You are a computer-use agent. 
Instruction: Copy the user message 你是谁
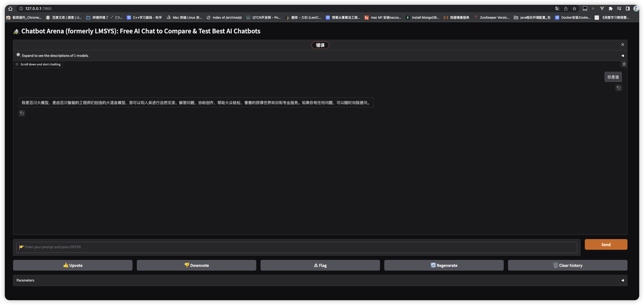(x=618, y=88)
